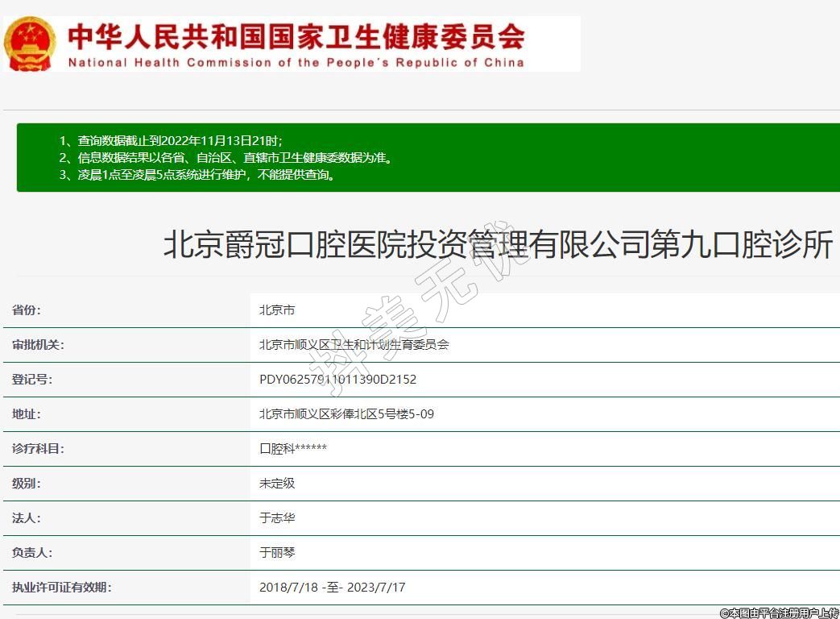The height and width of the screenshot is (619, 840).
Task: Click the notice about 2022年11月13日21时 data cutoff
Action: pos(171,140)
